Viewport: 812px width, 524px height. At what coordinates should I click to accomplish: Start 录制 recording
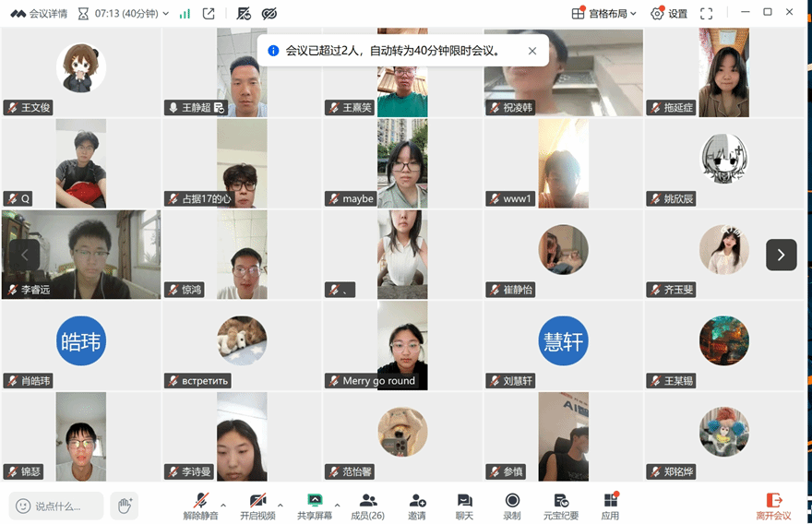512,506
